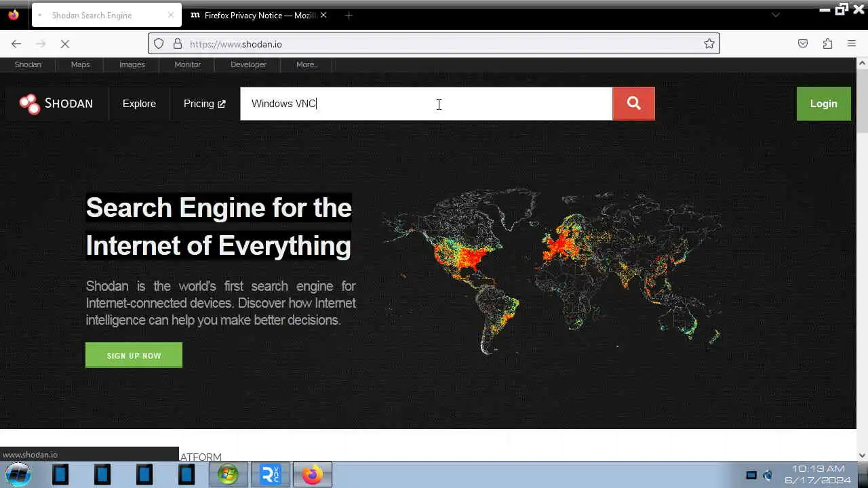Image resolution: width=868 pixels, height=488 pixels.
Task: Click the first blue taskbar window icon
Action: (x=60, y=474)
